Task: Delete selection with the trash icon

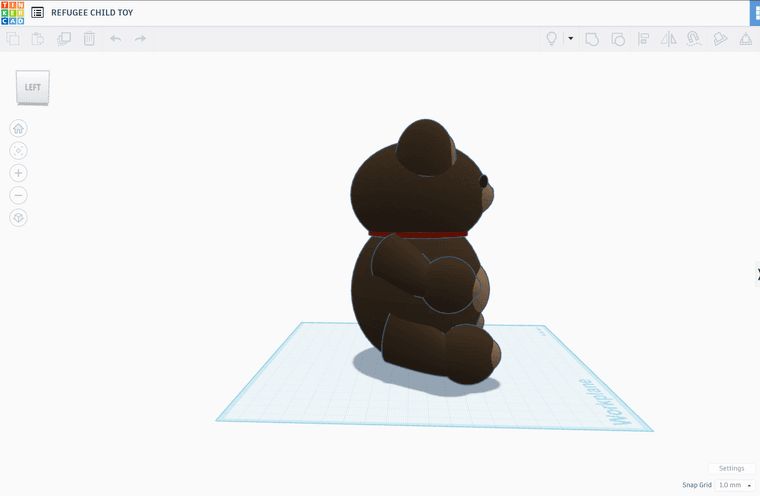Action: pos(89,39)
